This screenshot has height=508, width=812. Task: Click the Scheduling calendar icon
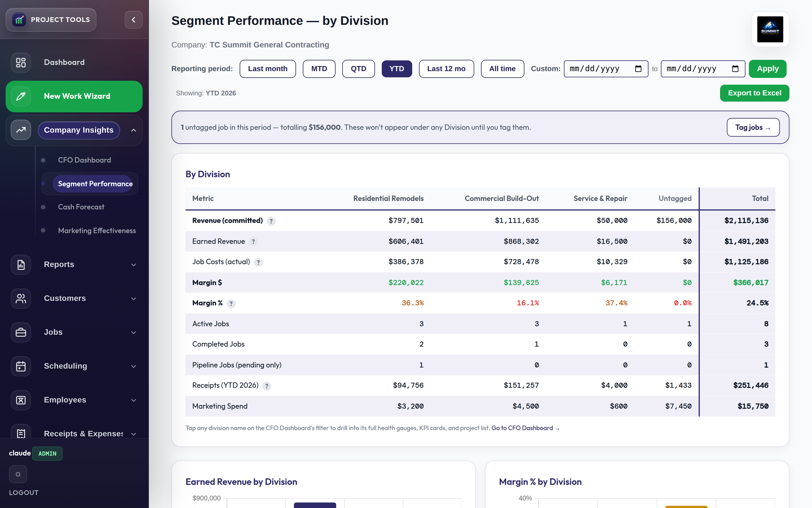21,366
